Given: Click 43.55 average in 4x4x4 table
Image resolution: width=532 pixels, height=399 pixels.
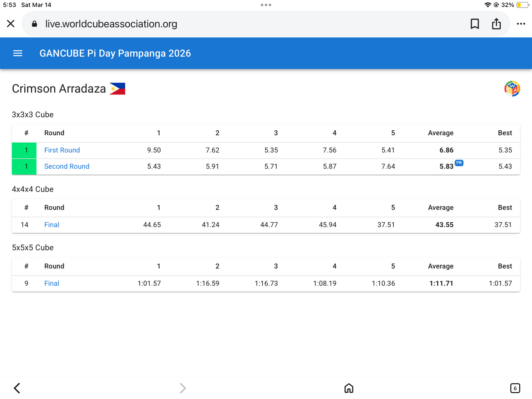Looking at the screenshot, I should click(x=445, y=225).
